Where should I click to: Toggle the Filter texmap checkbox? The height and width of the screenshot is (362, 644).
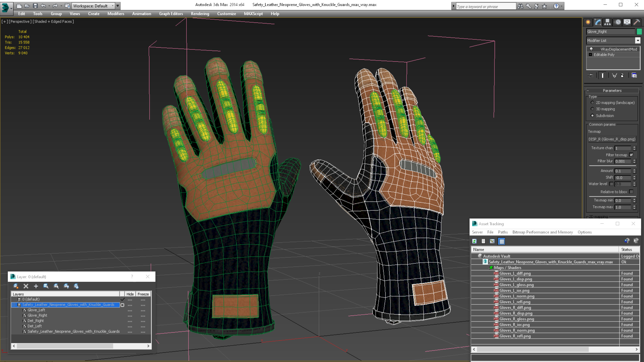pos(631,155)
